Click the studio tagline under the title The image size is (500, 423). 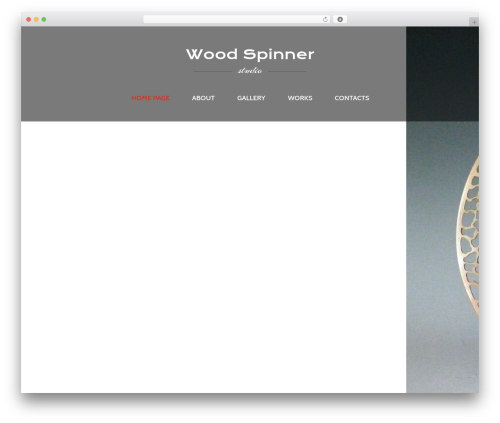click(250, 71)
